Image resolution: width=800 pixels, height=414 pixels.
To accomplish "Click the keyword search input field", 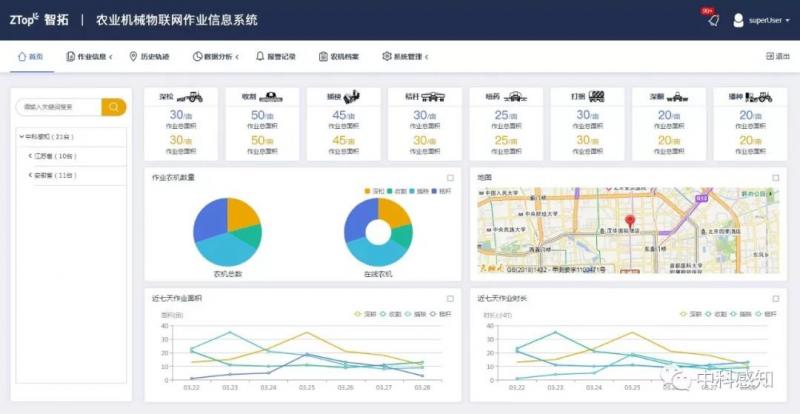I will (x=60, y=107).
